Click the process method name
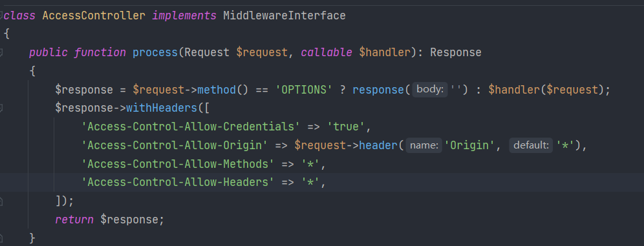The width and height of the screenshot is (644, 246). tap(155, 53)
